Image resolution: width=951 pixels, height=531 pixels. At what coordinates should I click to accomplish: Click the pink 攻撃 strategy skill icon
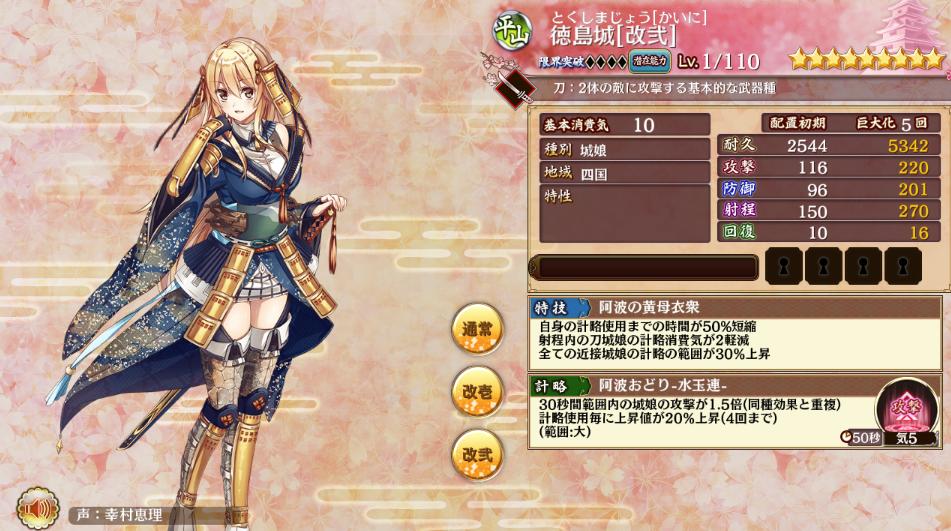tap(905, 407)
